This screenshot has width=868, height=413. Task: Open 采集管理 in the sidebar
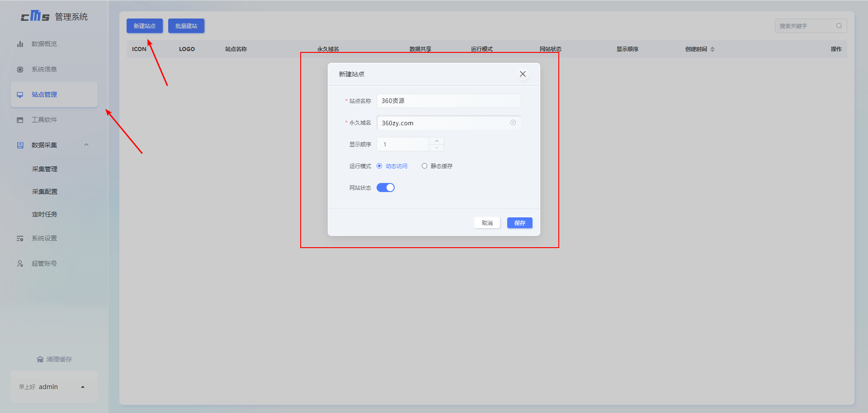(45, 169)
